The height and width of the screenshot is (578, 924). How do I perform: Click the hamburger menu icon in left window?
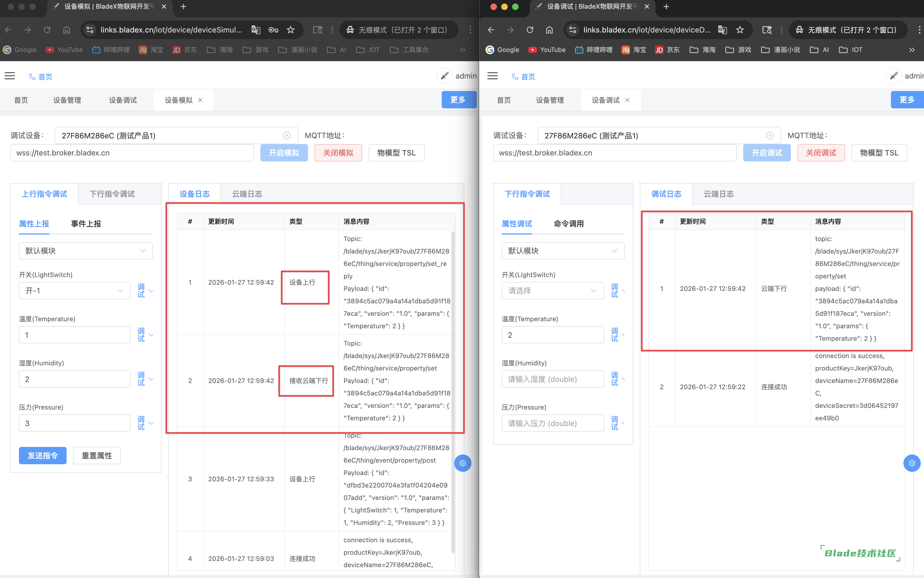pos(10,76)
